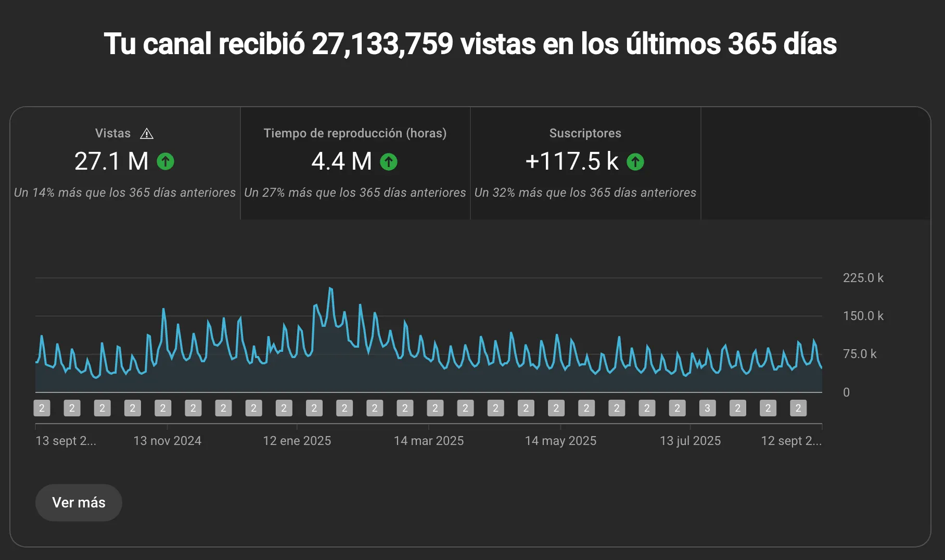Viewport: 945px width, 560px height.
Task: Click the green up arrow next to +117.5 k
Action: [x=635, y=162]
